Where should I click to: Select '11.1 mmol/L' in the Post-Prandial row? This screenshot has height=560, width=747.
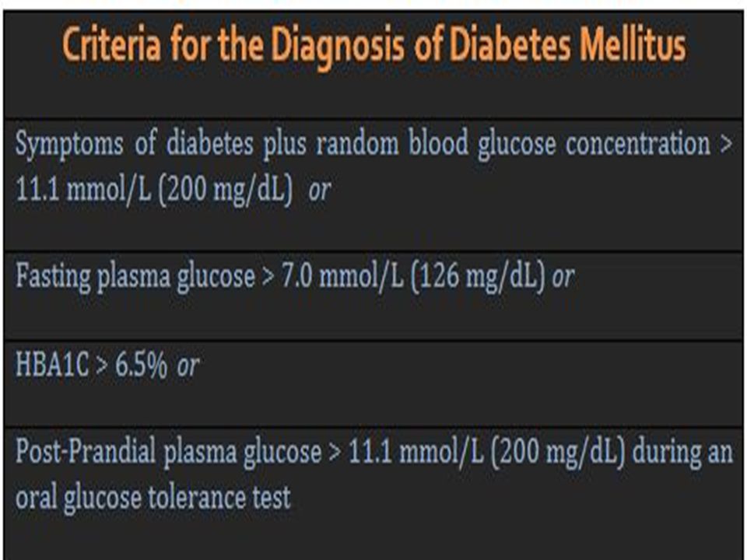pos(416,451)
